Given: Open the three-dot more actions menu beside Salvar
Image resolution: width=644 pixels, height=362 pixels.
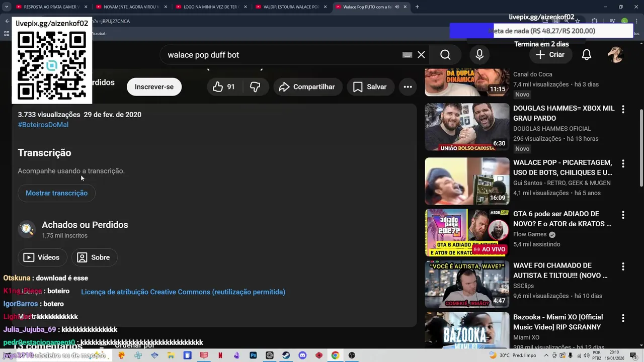Looking at the screenshot, I should [408, 87].
